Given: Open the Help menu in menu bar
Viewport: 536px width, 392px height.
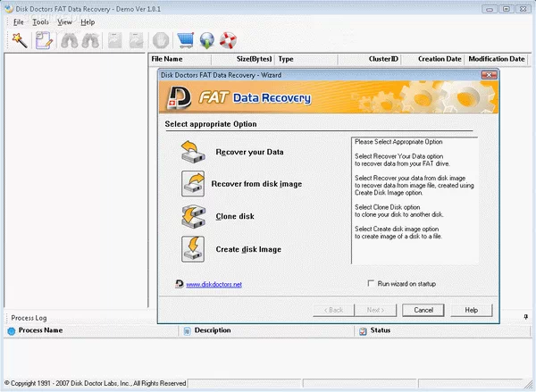Looking at the screenshot, I should pos(88,21).
